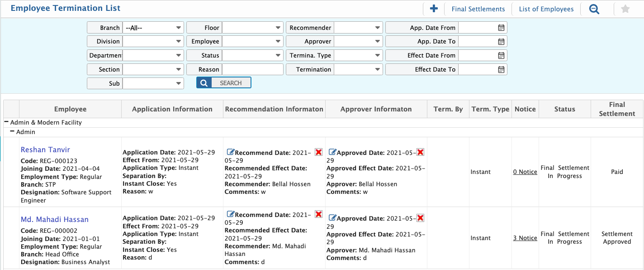Click the star favorite icon
Viewport: 644px width, 270px height.
pyautogui.click(x=625, y=9)
